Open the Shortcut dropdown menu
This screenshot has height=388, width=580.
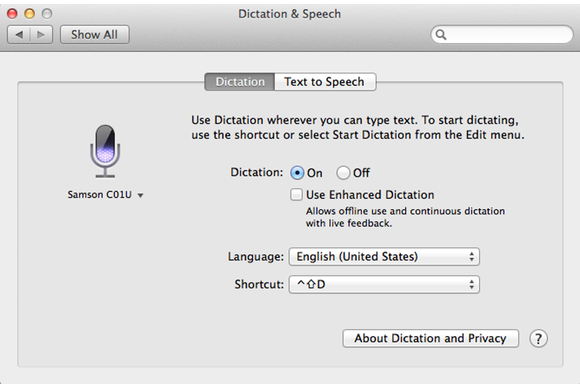384,284
